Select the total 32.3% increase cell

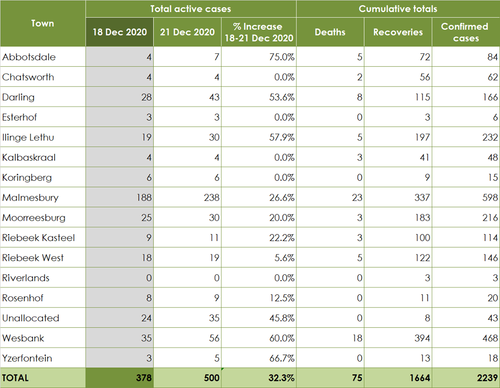point(259,378)
